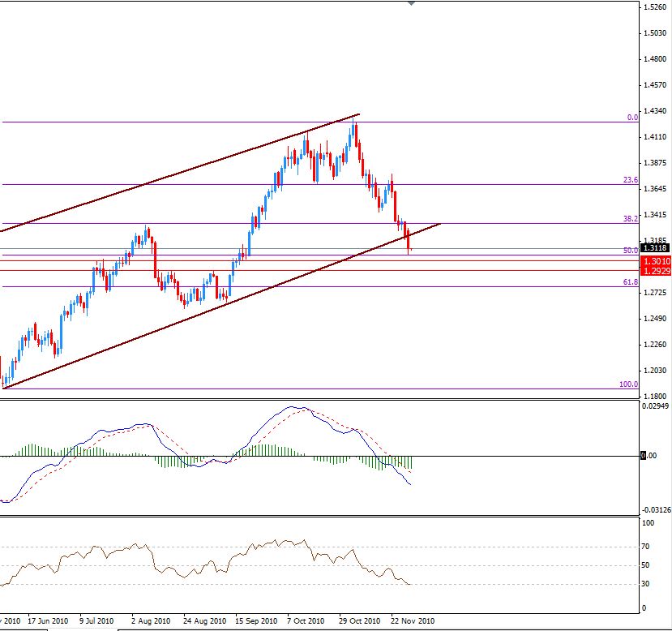Click the Fibonacci 38.2 level label
672x631 pixels.
[630, 219]
